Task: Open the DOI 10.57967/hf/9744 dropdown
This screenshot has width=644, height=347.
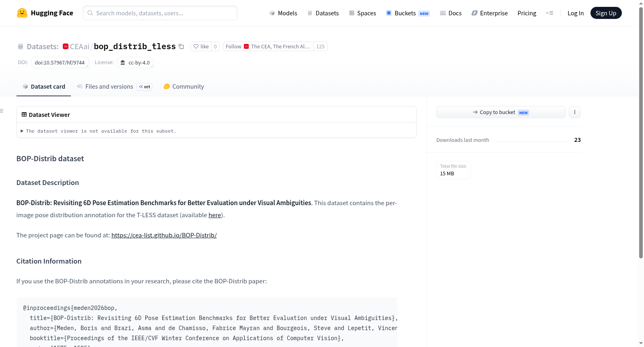Action: pos(60,62)
